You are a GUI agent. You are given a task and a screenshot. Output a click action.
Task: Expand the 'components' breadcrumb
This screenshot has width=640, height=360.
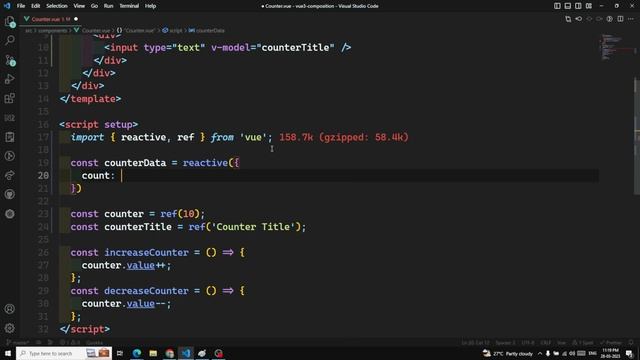tap(52, 31)
